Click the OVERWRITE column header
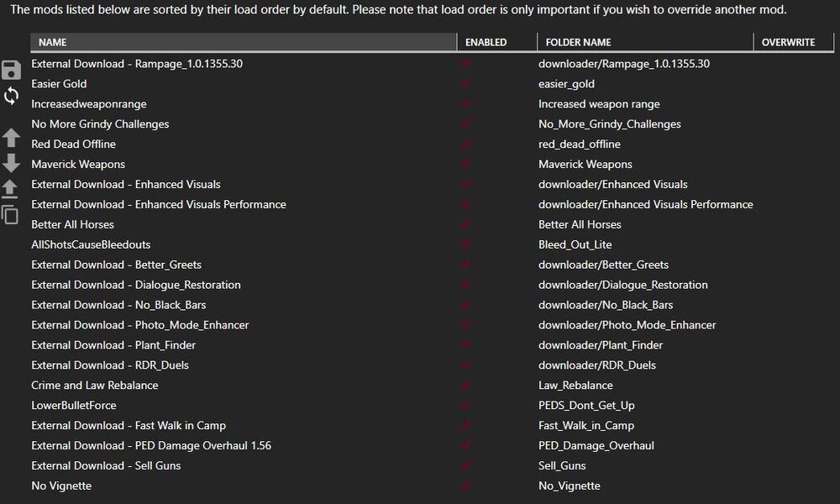The width and height of the screenshot is (840, 504). pyautogui.click(x=788, y=42)
